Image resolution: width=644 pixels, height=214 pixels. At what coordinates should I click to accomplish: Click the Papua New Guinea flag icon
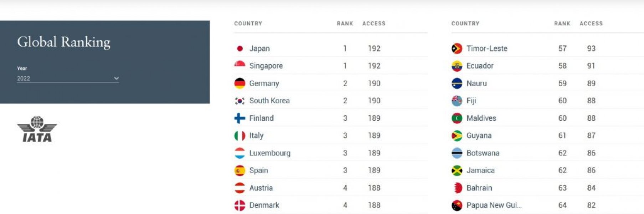click(457, 205)
